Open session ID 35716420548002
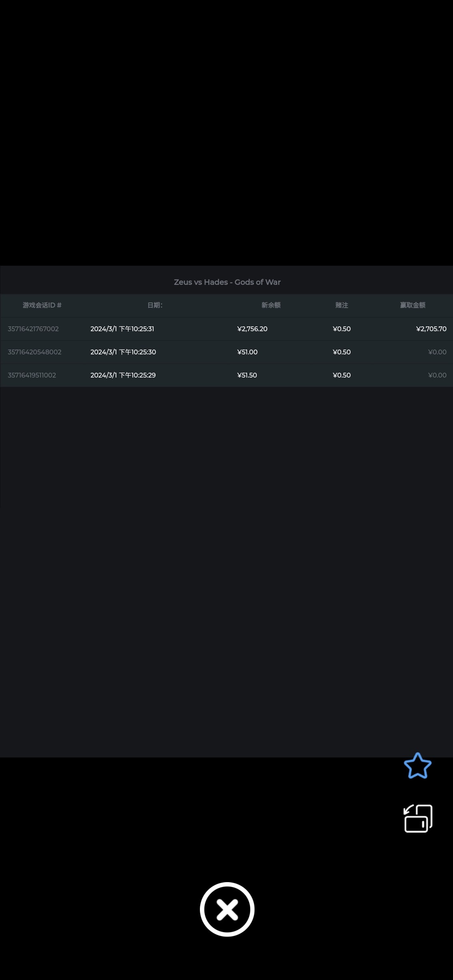453x980 pixels. coord(34,352)
